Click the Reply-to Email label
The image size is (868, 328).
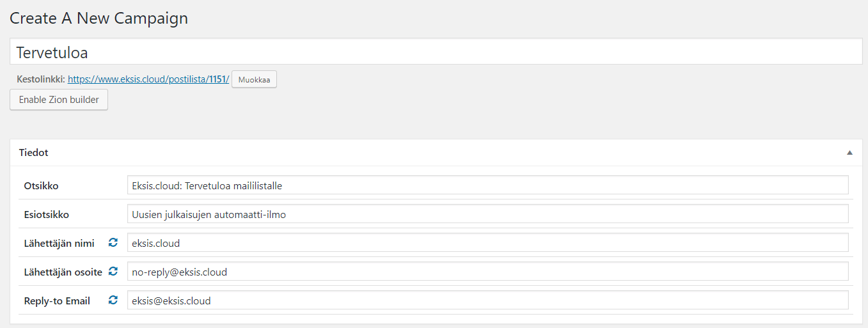pyautogui.click(x=57, y=301)
